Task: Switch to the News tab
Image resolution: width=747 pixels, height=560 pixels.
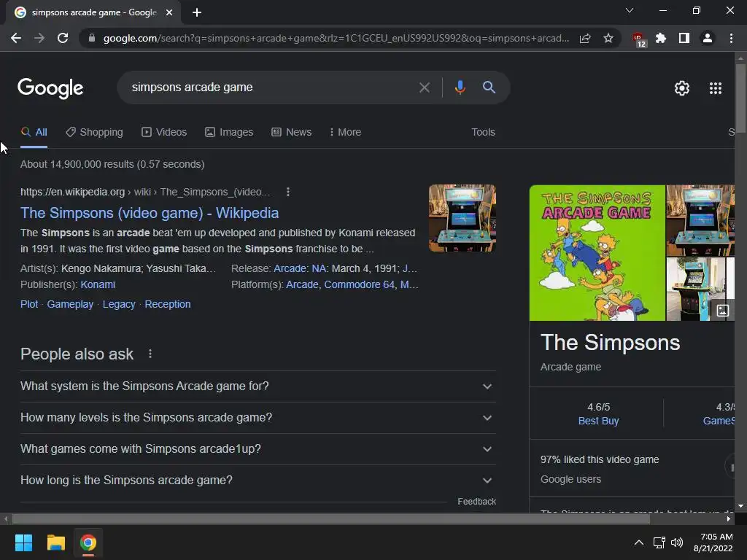Action: (291, 133)
